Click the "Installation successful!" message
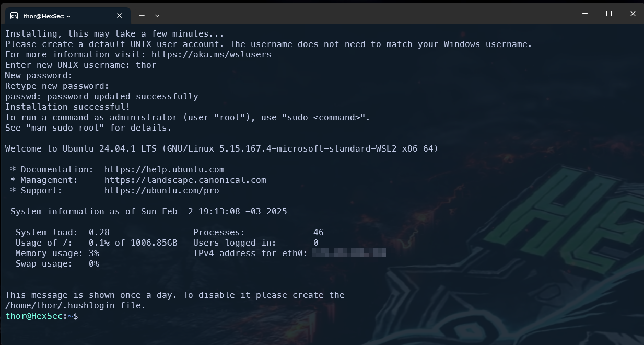This screenshot has width=644, height=345. pos(68,107)
